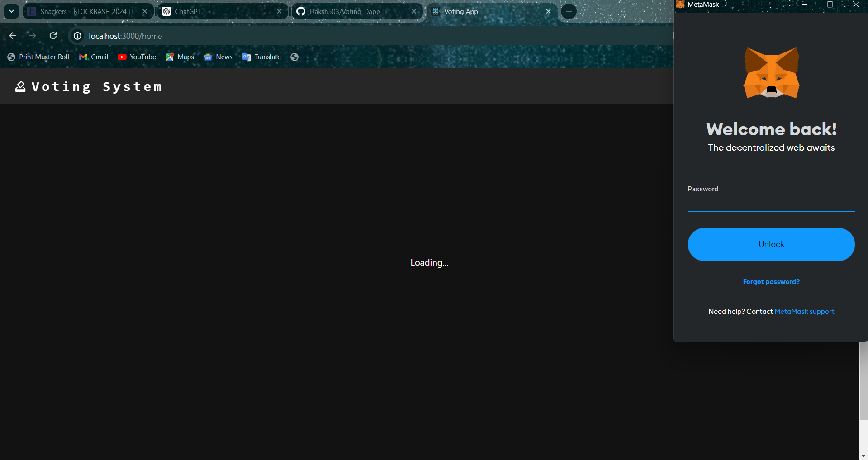Close the Daksh503/Voting-Dapp tab

pos(413,11)
